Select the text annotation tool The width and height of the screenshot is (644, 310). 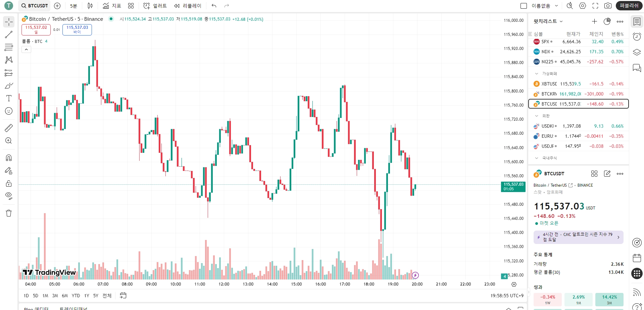pos(9,98)
